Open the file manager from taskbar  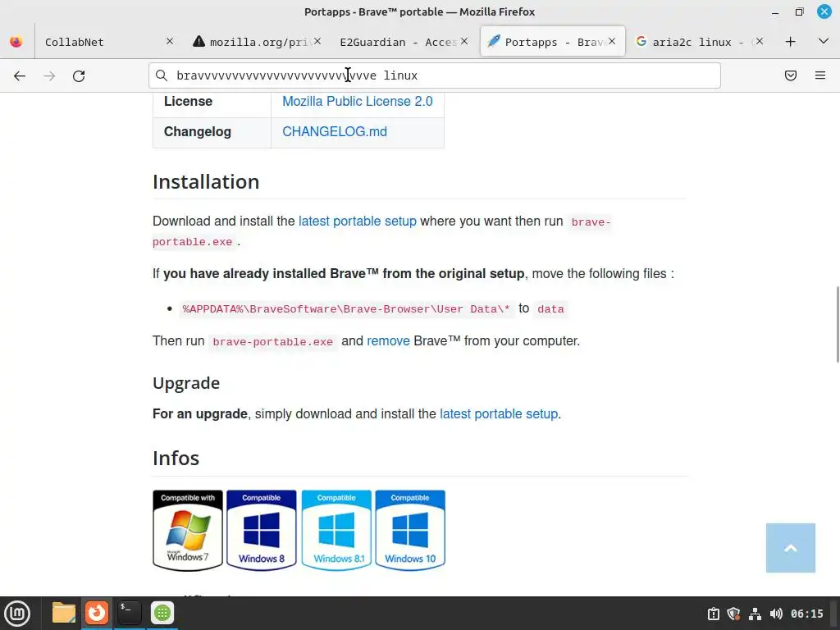coord(63,613)
